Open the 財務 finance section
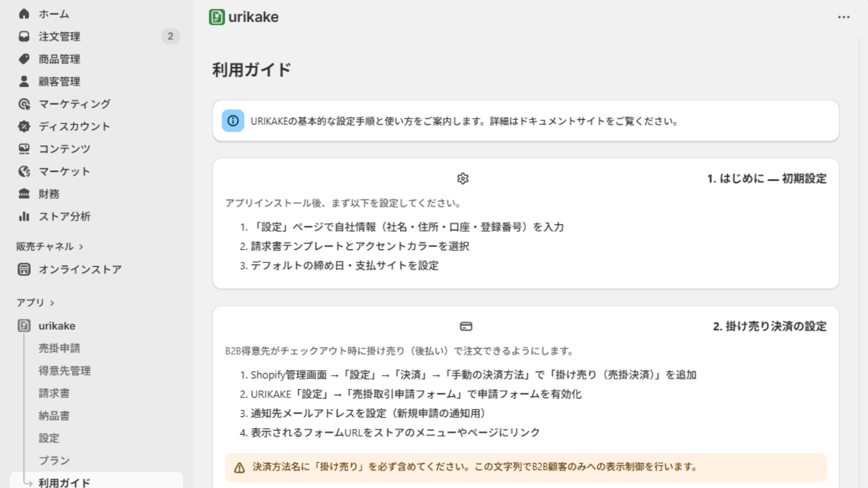The image size is (868, 488). tap(49, 194)
